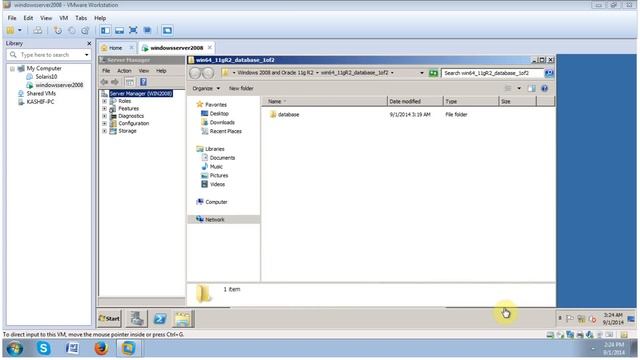Click the thumbnail bar view icon
640x360 pixels.
119,30
